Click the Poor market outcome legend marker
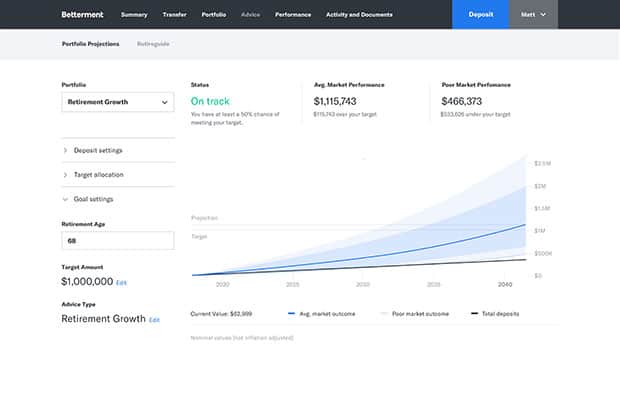This screenshot has height=398, width=620. coord(384,313)
